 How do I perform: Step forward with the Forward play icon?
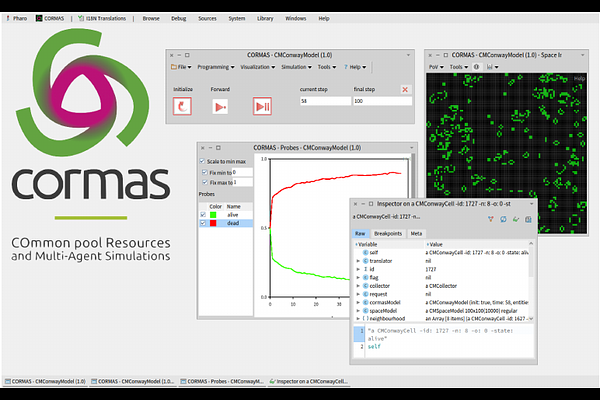pyautogui.click(x=220, y=107)
